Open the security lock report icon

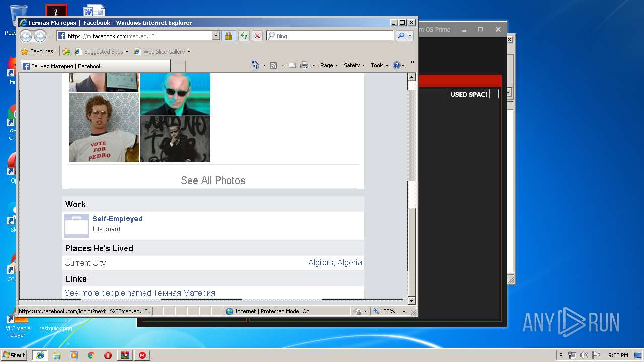228,36
